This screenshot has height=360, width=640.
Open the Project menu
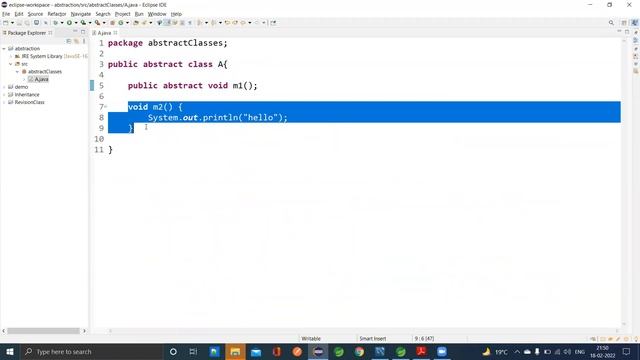tap(122, 14)
